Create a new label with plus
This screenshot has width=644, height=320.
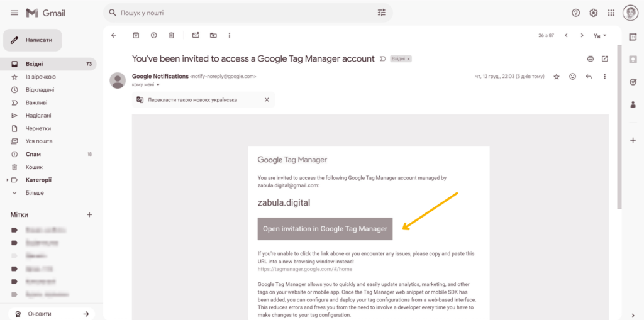[89, 214]
